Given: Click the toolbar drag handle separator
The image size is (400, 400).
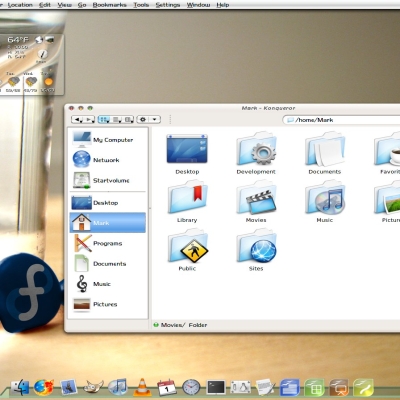Looking at the screenshot, I should (170, 119).
